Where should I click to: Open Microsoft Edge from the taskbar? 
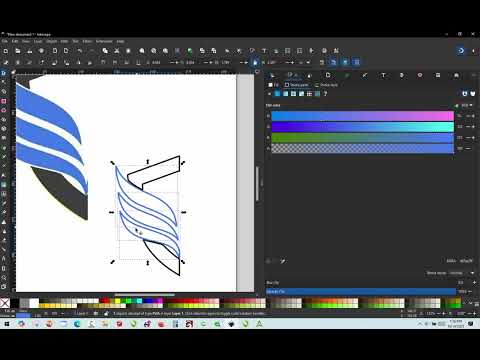[77, 324]
